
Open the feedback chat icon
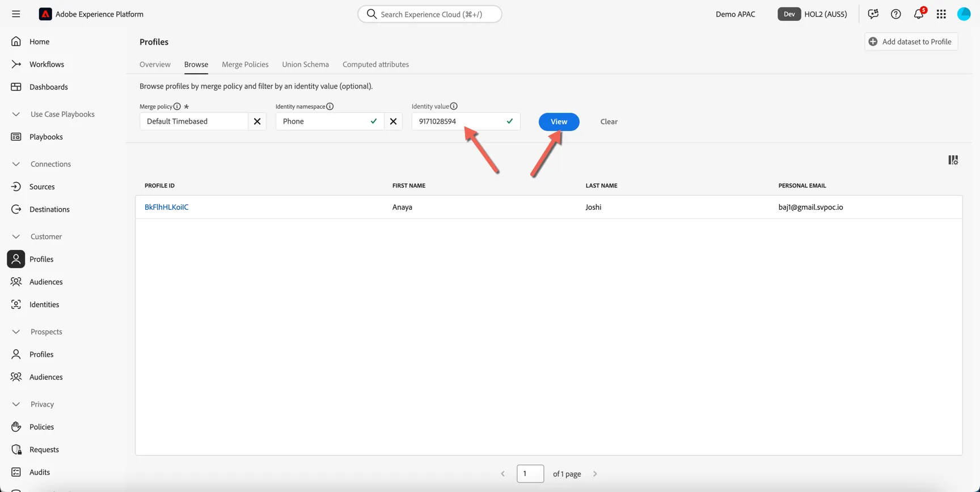(x=873, y=14)
